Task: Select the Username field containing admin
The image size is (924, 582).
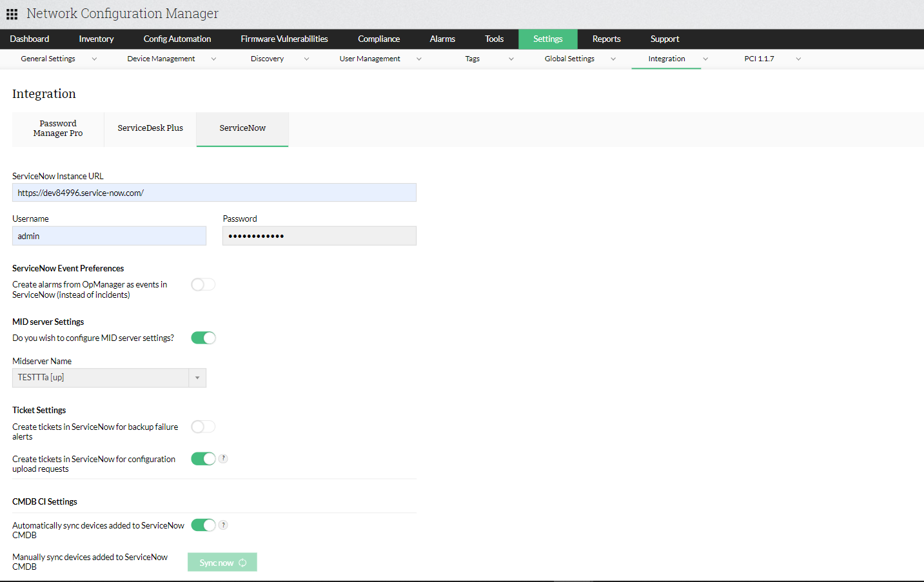Action: pos(109,235)
